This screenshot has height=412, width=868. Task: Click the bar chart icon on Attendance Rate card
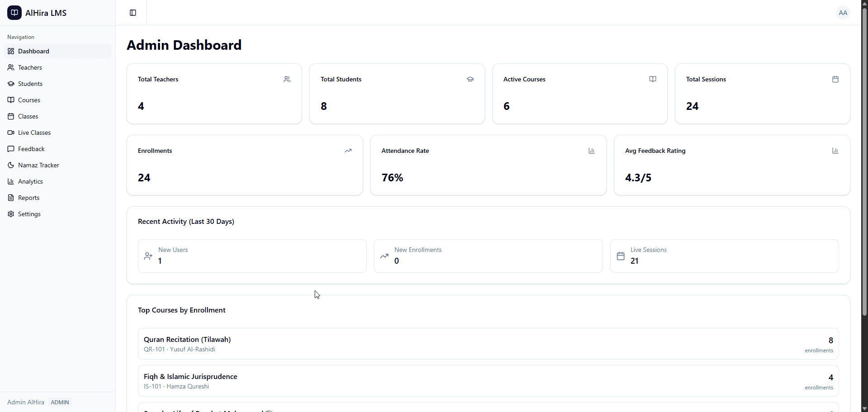[x=591, y=151]
